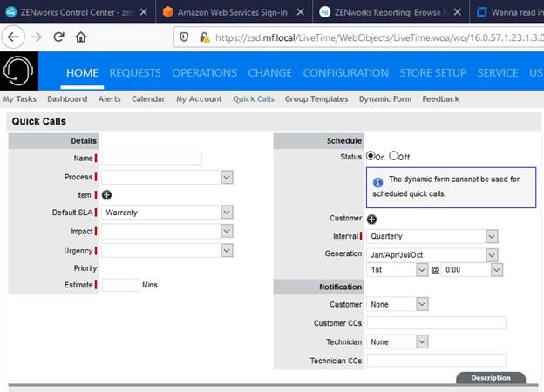Open the CONFIGURATION main menu

coord(345,73)
